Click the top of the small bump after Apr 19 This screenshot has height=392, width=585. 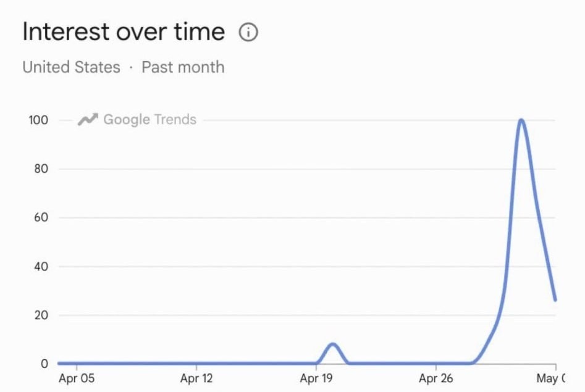332,344
